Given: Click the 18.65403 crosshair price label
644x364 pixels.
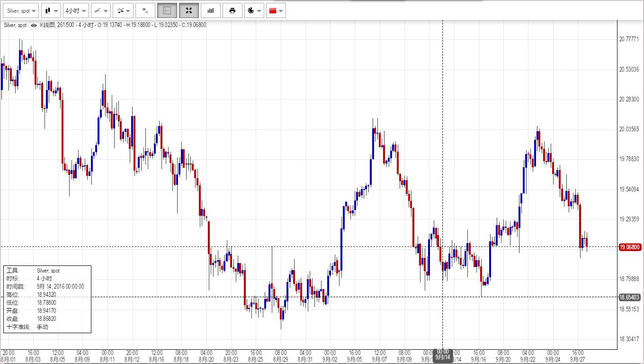Looking at the screenshot, I should [630, 297].
